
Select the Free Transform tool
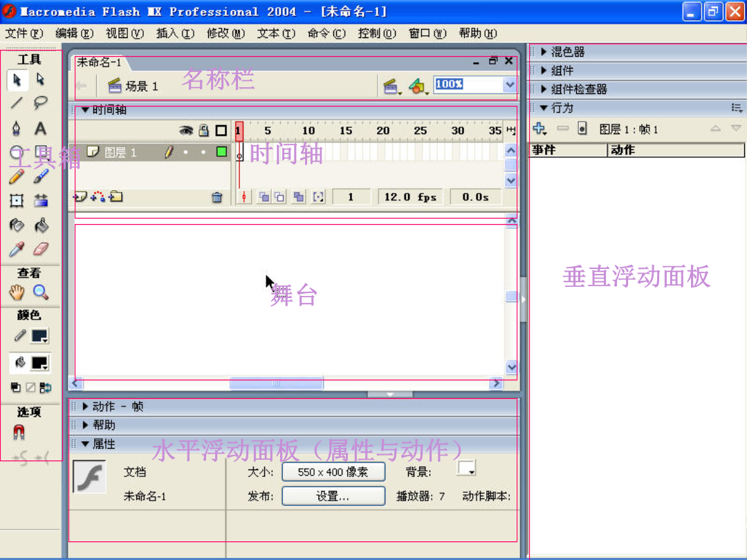(x=17, y=200)
